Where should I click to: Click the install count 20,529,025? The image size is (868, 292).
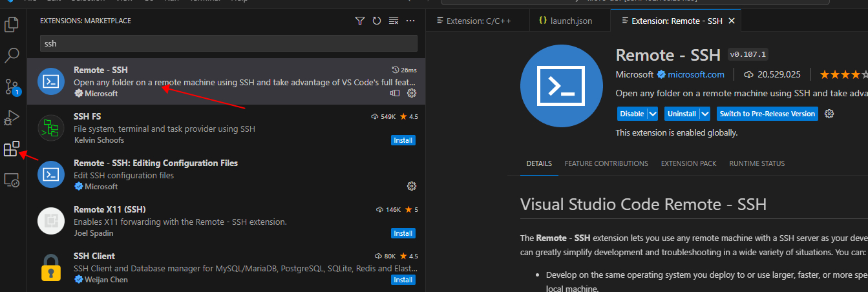772,74
